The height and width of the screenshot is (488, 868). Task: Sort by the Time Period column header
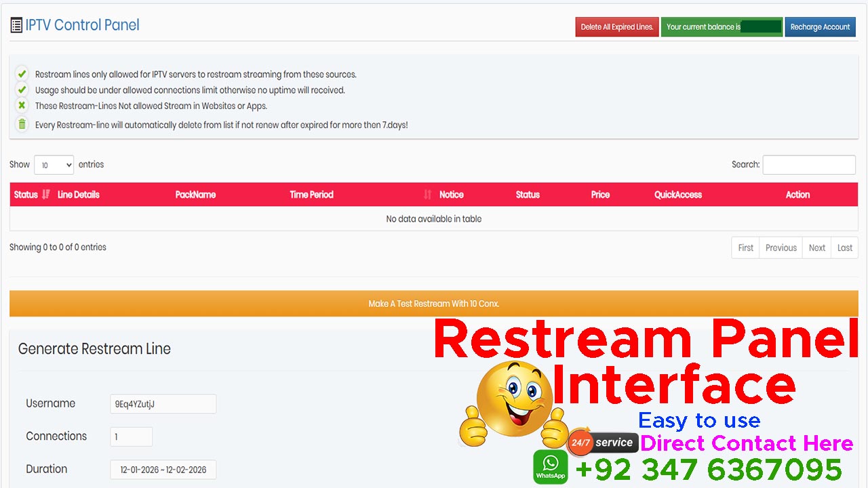[x=312, y=195]
